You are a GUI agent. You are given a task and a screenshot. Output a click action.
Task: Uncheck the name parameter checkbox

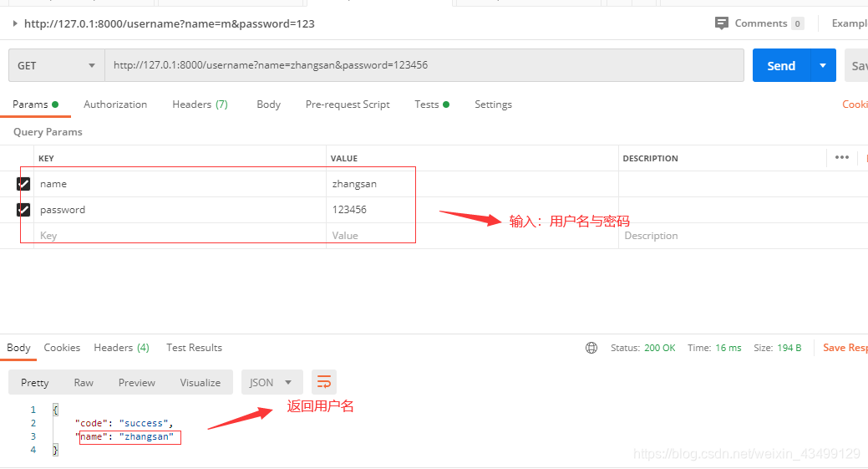point(23,184)
